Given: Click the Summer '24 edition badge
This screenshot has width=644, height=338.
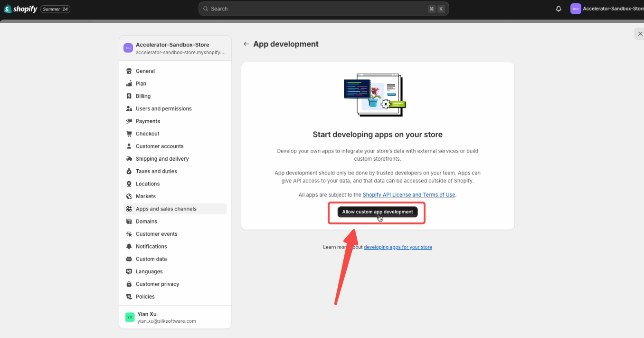Looking at the screenshot, I should coord(56,9).
